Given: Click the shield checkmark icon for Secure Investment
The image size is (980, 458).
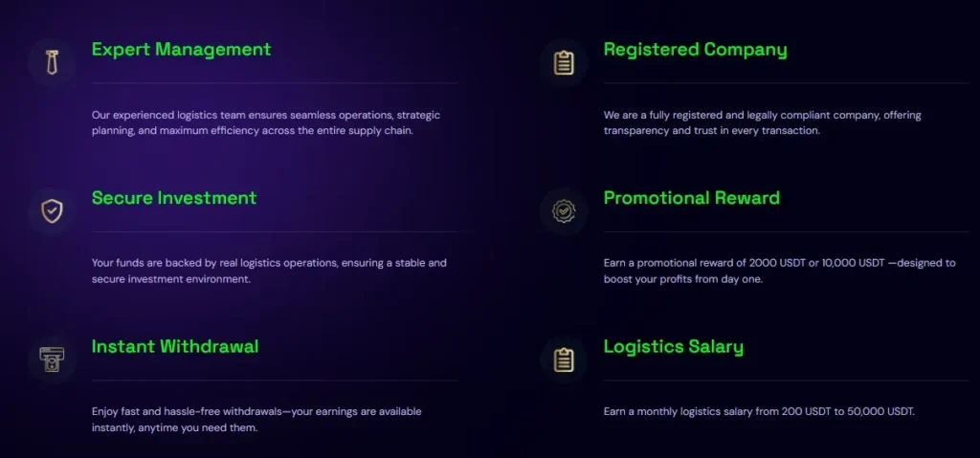Looking at the screenshot, I should click(52, 210).
